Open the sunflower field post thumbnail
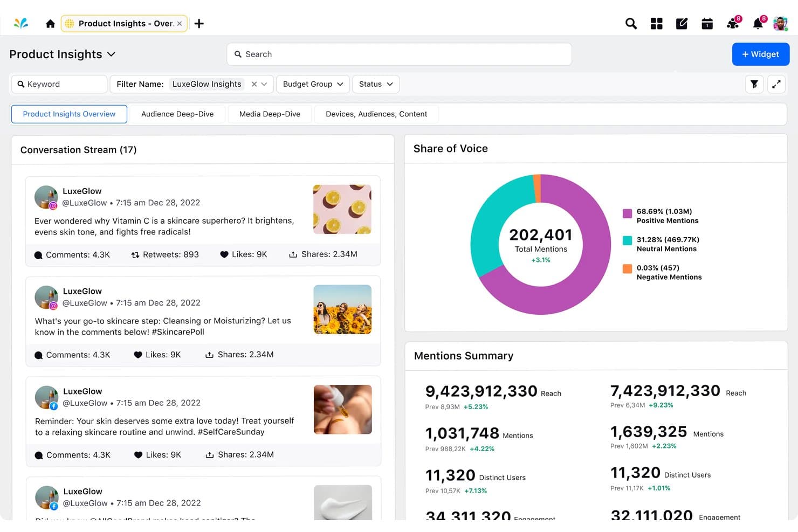 [342, 309]
